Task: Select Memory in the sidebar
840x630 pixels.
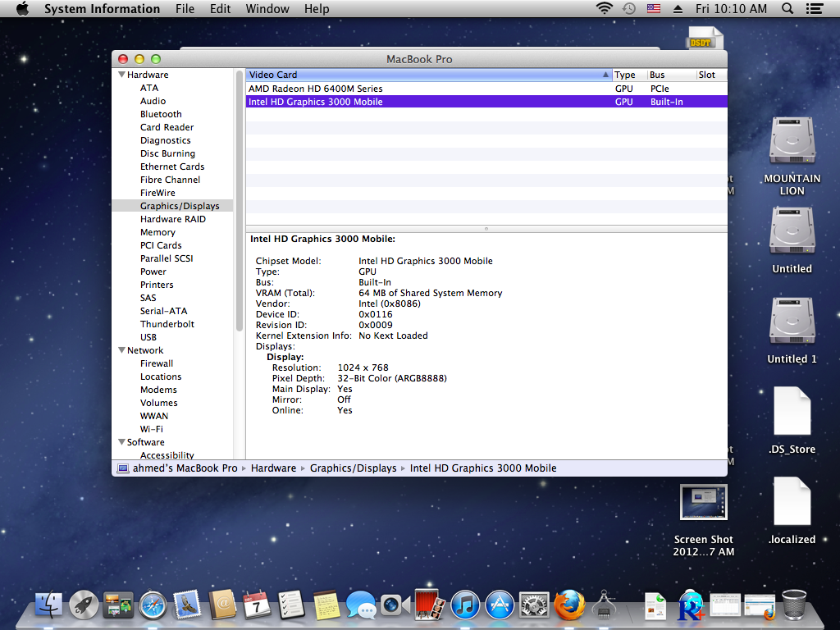Action: [x=157, y=232]
